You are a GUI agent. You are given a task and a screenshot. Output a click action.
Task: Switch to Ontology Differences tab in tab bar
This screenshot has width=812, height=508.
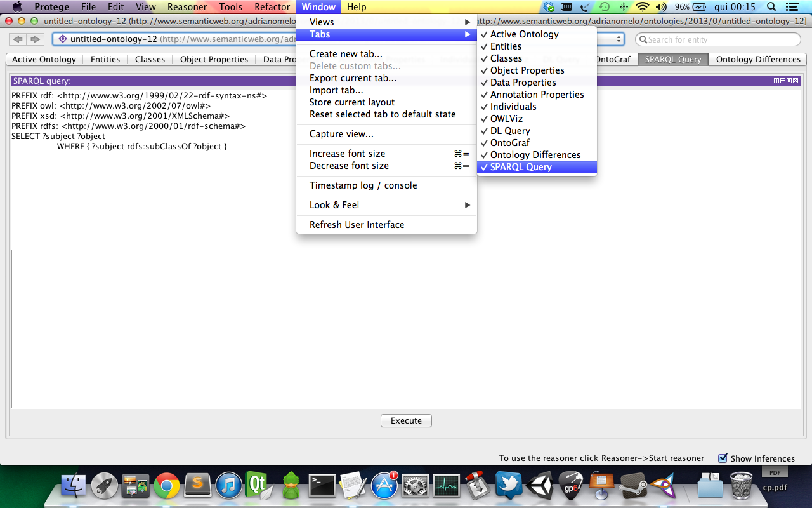pos(758,59)
